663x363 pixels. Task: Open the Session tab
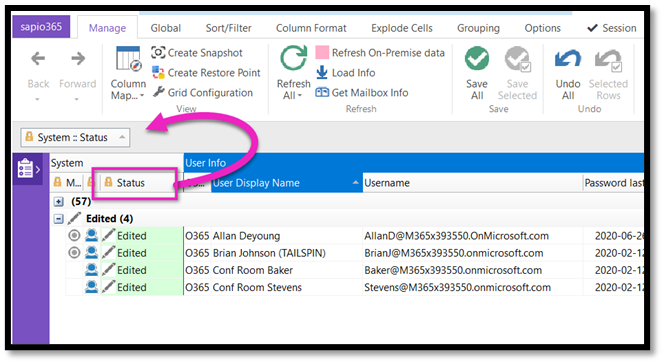click(x=612, y=28)
